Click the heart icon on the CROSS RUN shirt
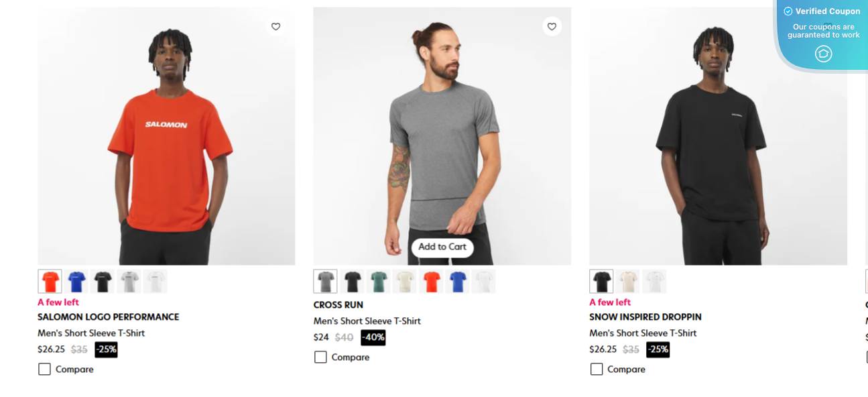This screenshot has width=868, height=397. tap(552, 27)
